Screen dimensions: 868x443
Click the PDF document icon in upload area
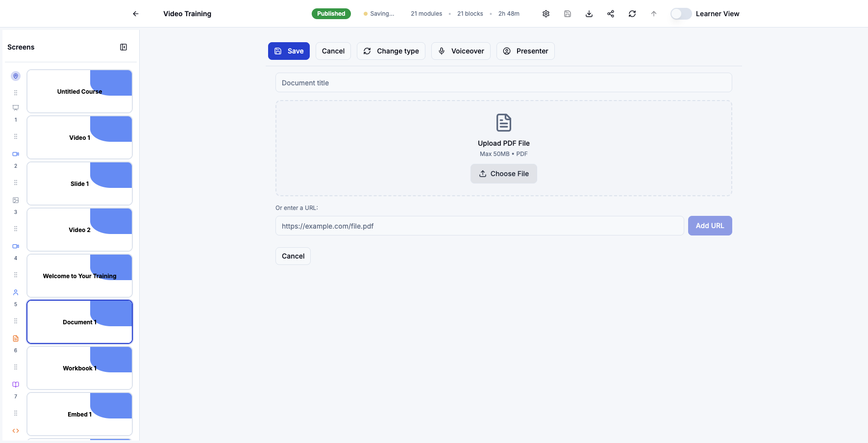pyautogui.click(x=504, y=123)
